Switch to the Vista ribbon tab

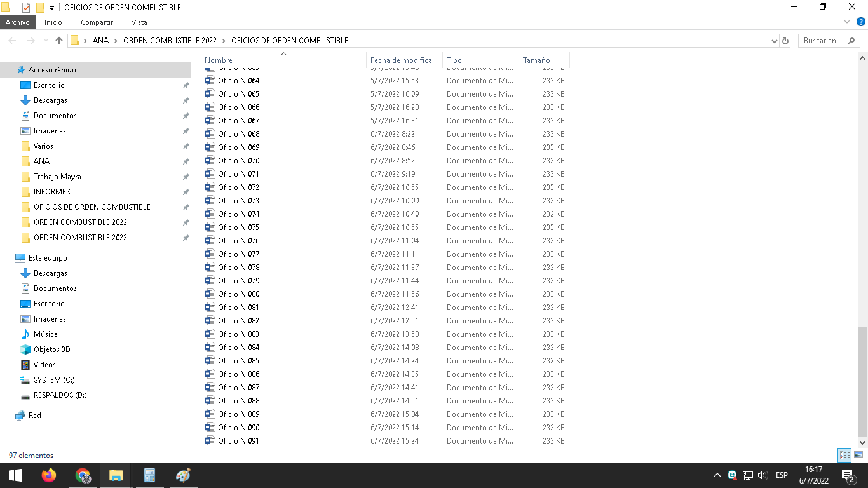click(x=139, y=22)
